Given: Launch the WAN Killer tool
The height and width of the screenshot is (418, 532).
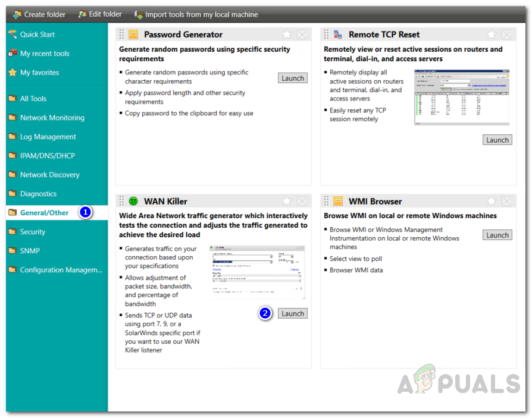Looking at the screenshot, I should (x=292, y=313).
